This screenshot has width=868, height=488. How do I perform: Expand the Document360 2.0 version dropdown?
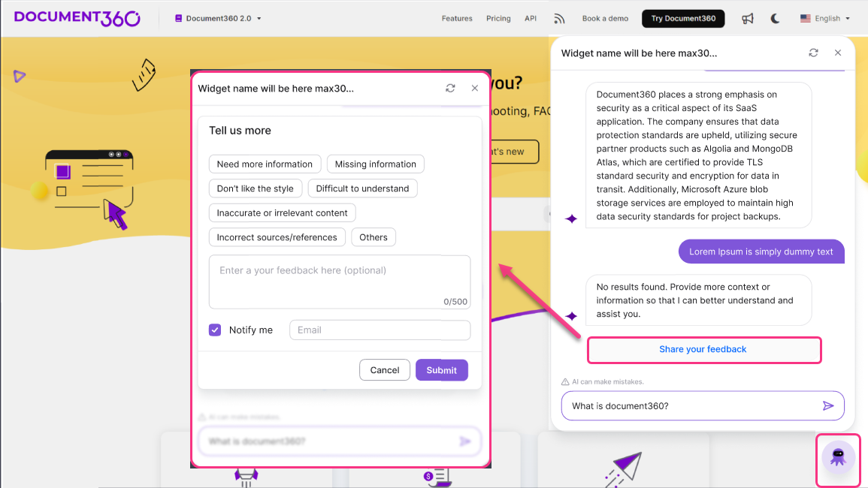pos(218,18)
